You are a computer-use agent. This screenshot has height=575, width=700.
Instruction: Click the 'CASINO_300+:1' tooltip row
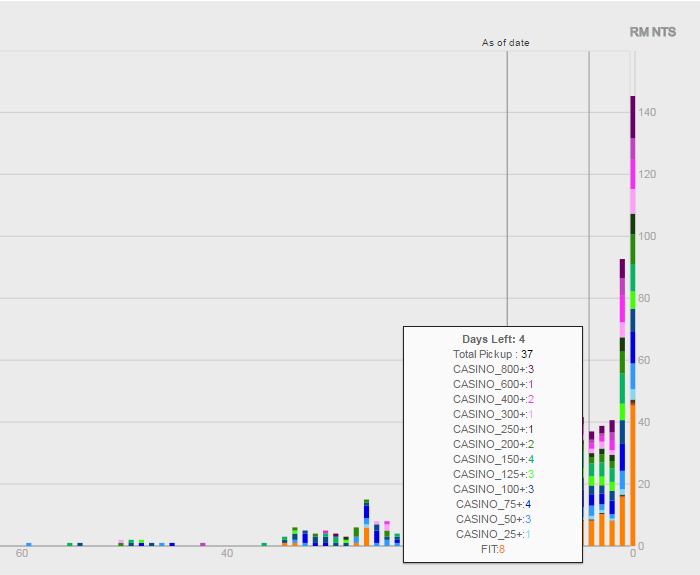click(493, 414)
